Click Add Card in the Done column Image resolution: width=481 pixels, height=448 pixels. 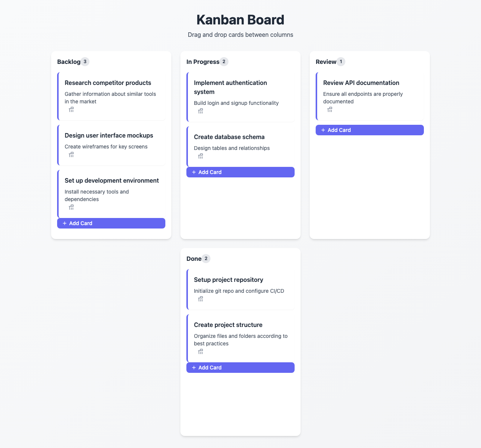click(240, 368)
